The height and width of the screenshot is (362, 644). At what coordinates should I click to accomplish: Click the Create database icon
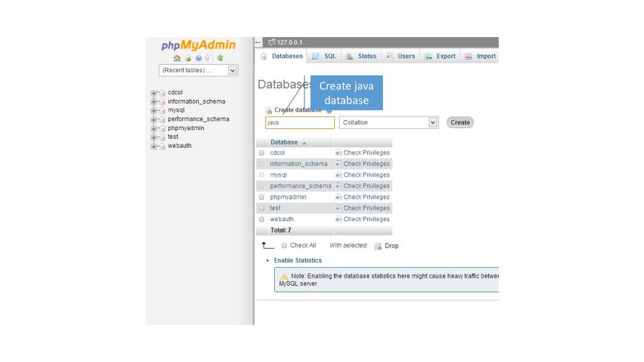point(269,111)
